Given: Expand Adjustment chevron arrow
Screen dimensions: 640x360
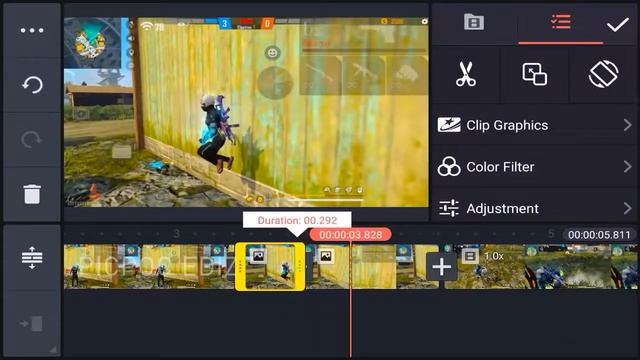Looking at the screenshot, I should point(627,208).
